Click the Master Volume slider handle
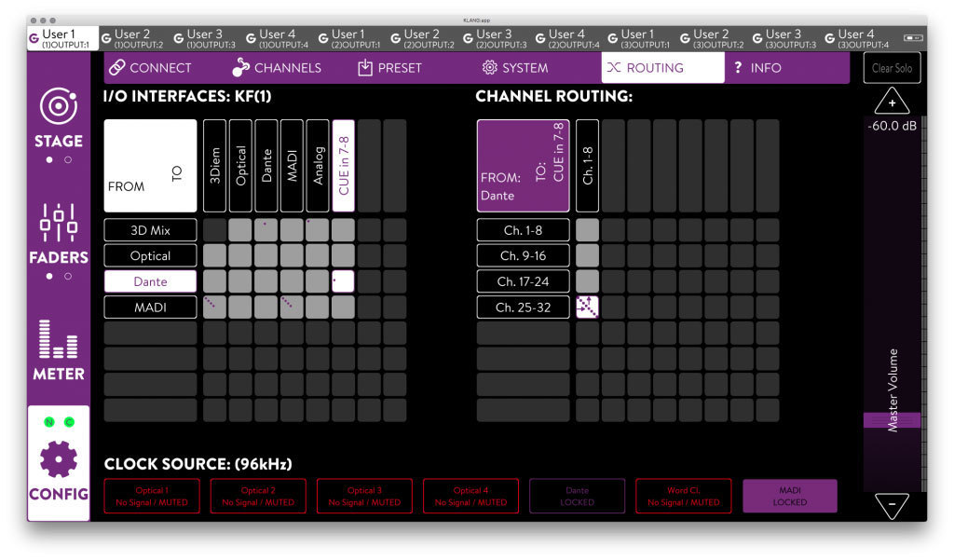Image resolution: width=954 pixels, height=560 pixels. pyautogui.click(x=892, y=420)
